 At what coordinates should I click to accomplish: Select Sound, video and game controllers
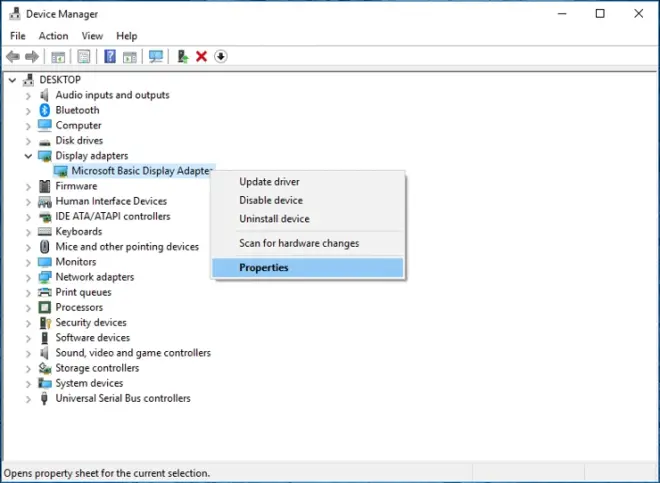coord(133,353)
